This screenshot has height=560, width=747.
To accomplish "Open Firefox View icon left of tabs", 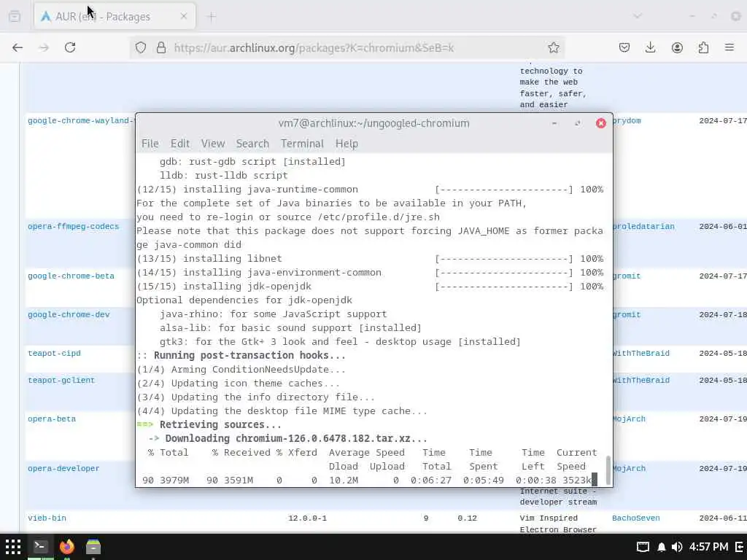I will [x=15, y=17].
